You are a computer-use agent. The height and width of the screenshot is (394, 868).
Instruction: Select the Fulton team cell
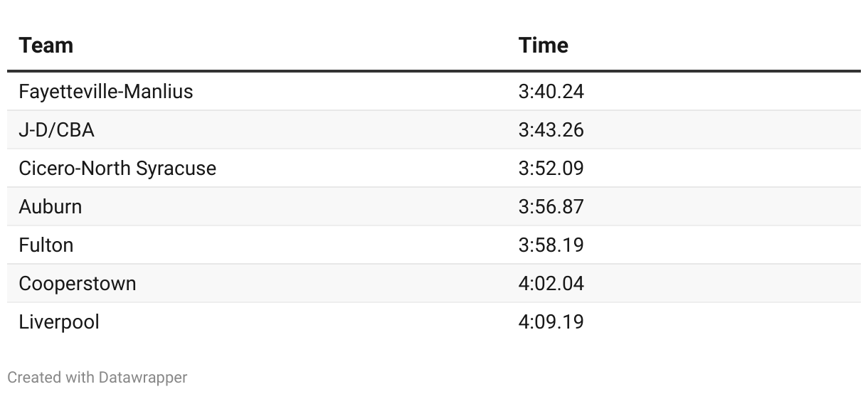point(46,245)
